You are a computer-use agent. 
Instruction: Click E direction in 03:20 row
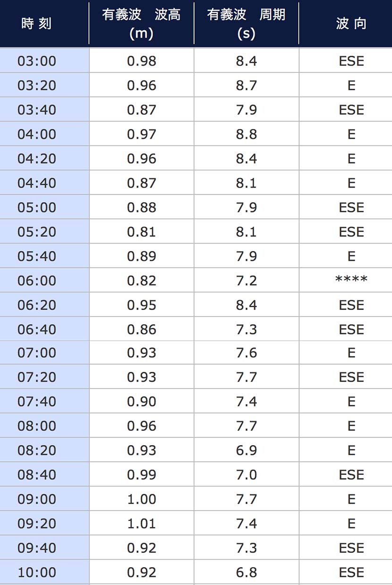click(x=351, y=86)
